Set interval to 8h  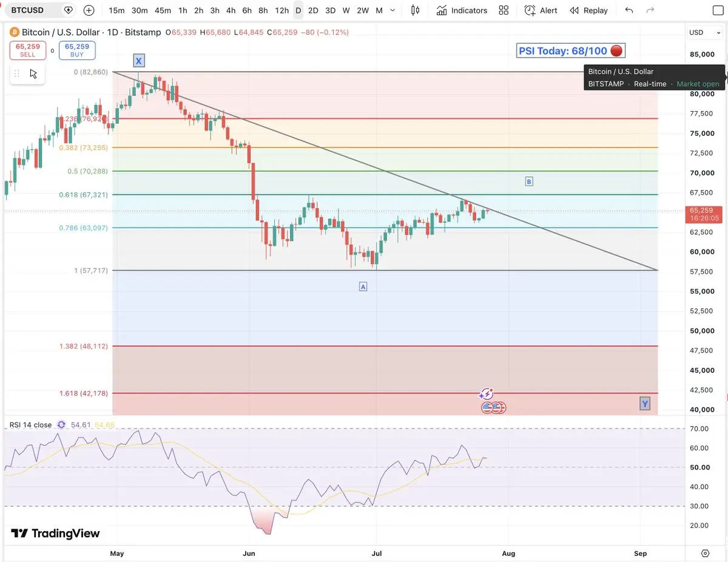coord(263,10)
